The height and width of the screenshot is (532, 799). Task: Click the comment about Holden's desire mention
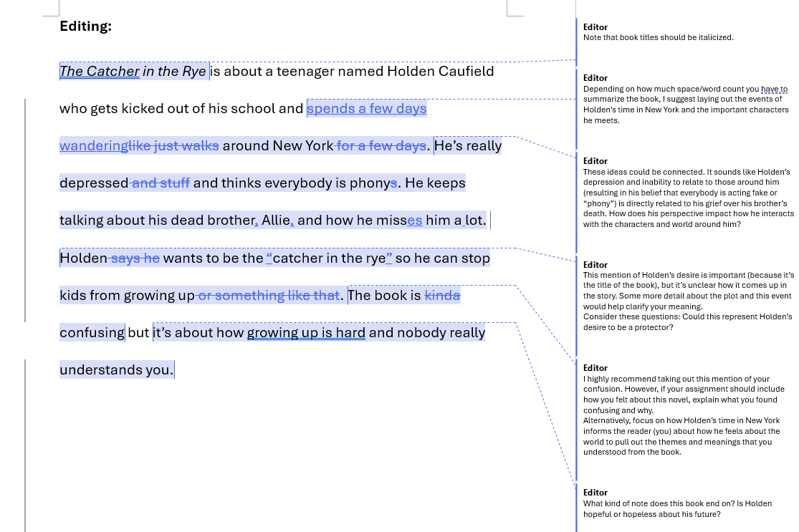[686, 296]
